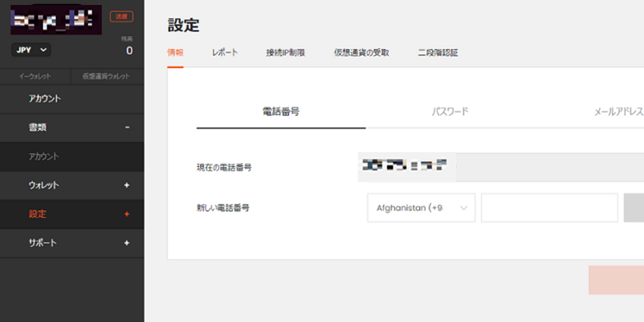644x322 pixels.
Task: Click the 設定 page heading
Action: click(184, 26)
